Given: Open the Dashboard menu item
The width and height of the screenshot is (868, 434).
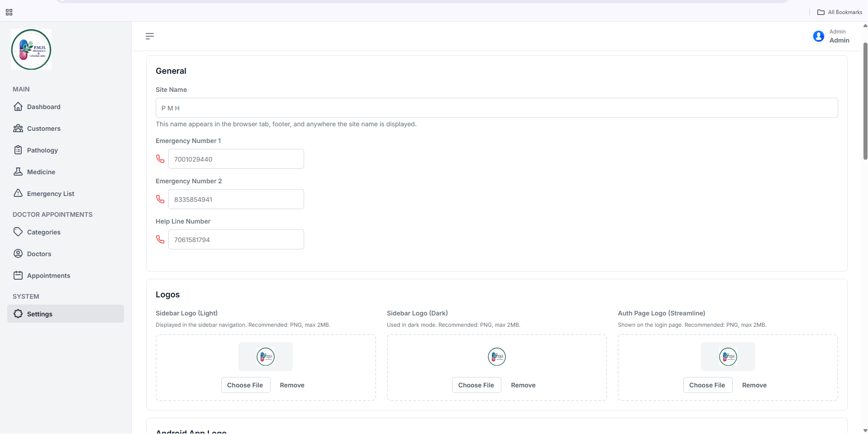Looking at the screenshot, I should pos(66,106).
